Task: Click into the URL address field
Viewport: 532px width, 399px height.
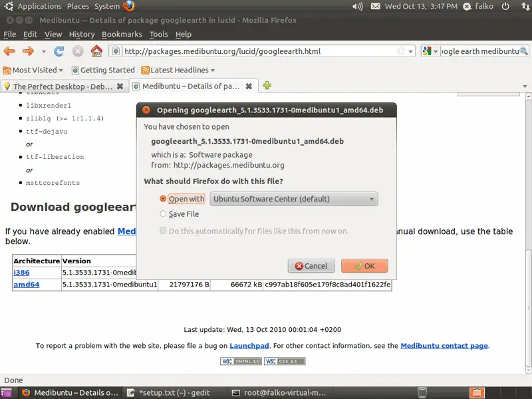Action: pyautogui.click(x=258, y=51)
